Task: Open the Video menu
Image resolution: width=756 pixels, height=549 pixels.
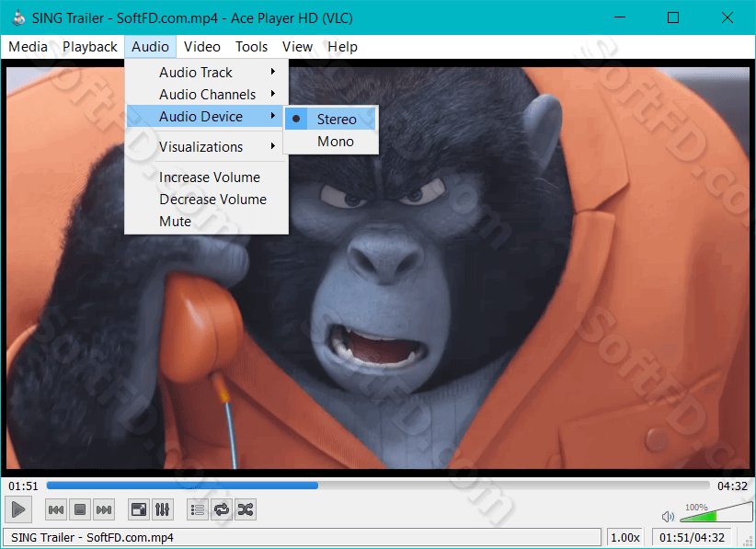Action: [x=202, y=47]
